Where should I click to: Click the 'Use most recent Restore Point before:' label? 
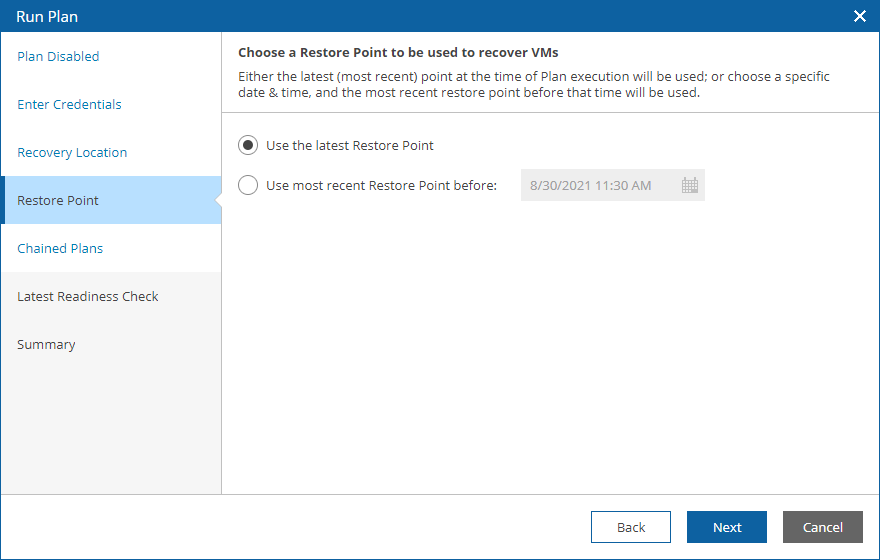coord(382,185)
